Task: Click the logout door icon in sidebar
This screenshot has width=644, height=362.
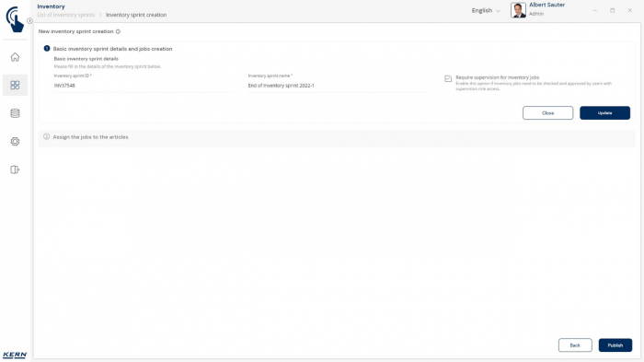Action: pos(15,169)
